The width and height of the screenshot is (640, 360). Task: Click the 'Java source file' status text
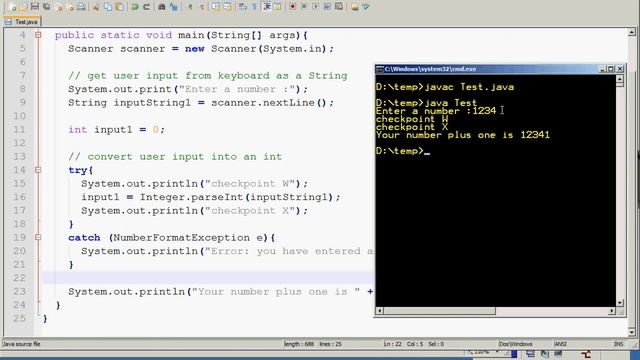point(21,344)
